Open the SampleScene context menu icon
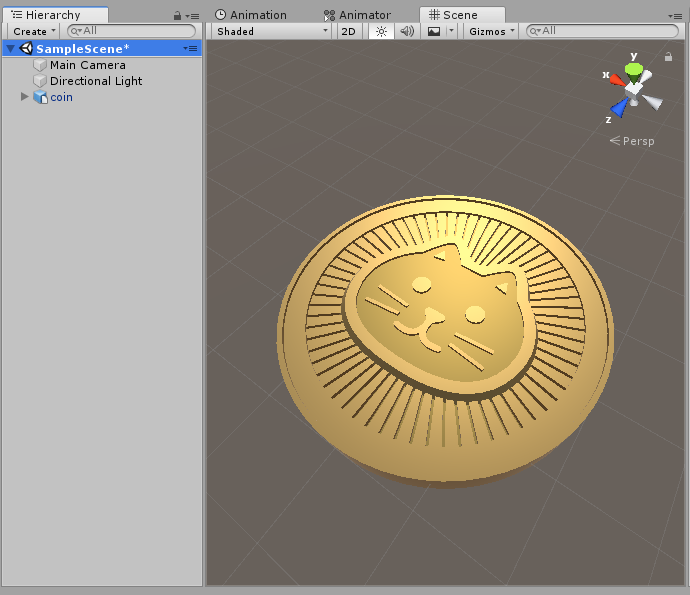The image size is (690, 595). click(190, 48)
